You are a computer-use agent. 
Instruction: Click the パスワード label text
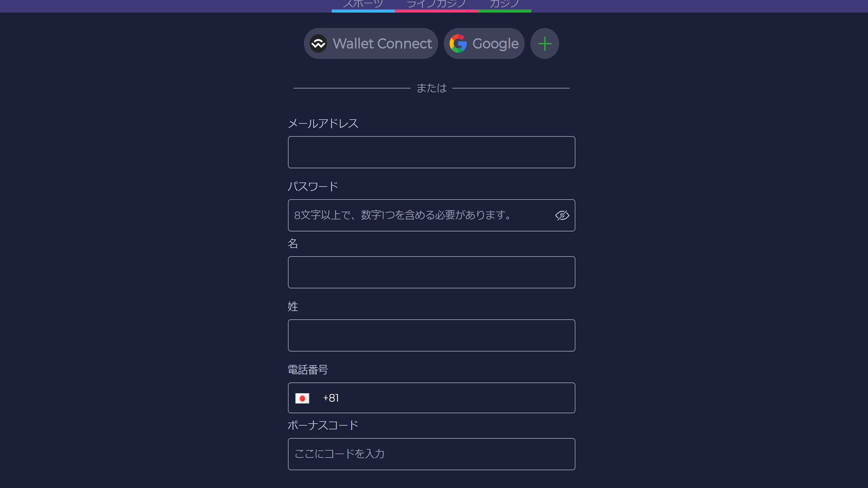click(313, 187)
